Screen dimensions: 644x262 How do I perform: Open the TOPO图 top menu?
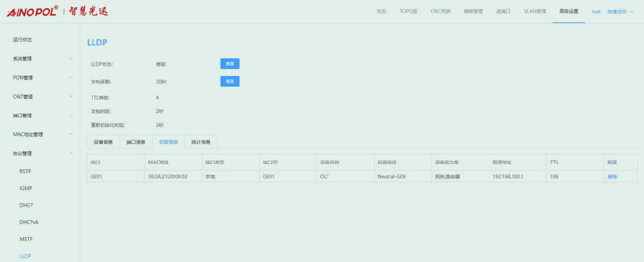tap(408, 12)
